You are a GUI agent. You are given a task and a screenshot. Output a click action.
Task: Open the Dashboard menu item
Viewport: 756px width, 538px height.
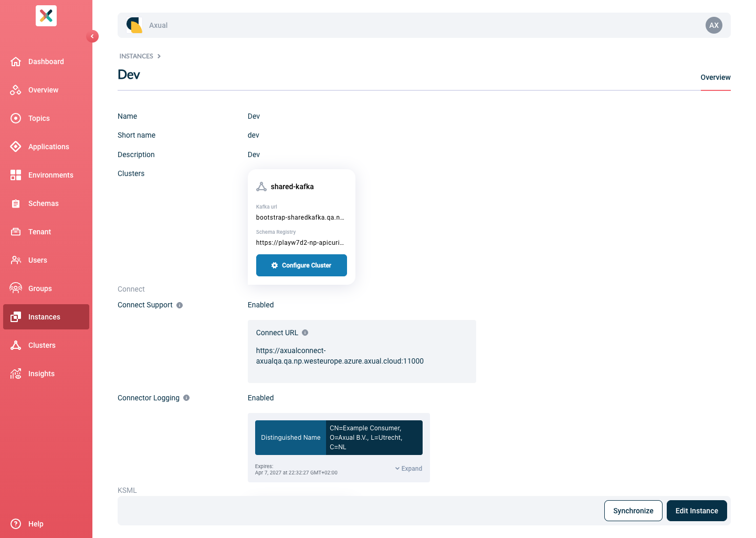click(46, 61)
